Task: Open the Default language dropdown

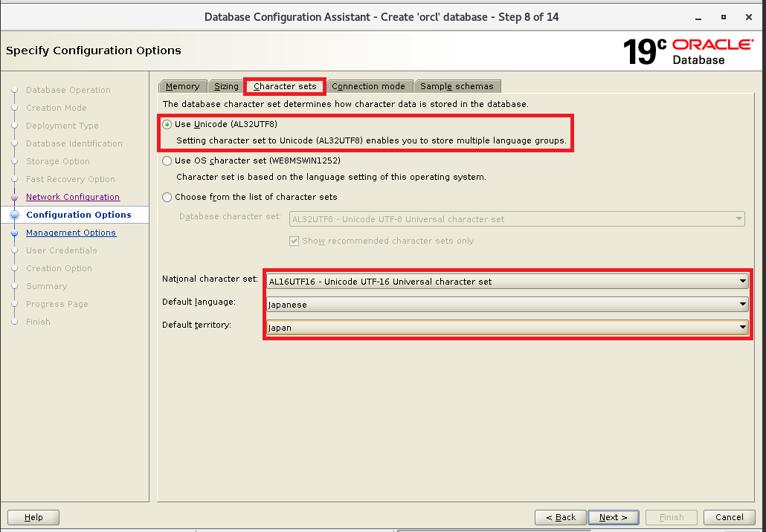Action: 507,305
